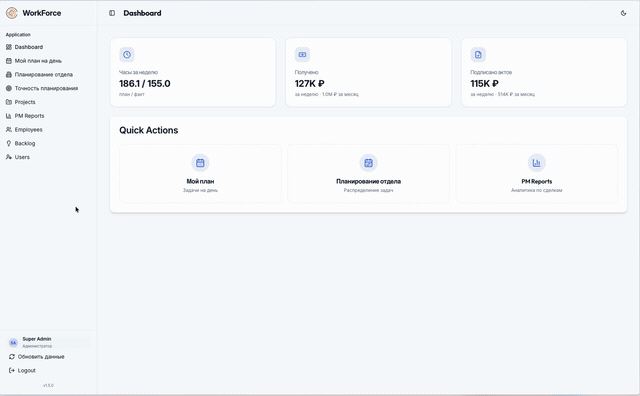Viewport: 640px width, 396px height.
Task: Click the refresh icon beside Обновить данные
Action: pyautogui.click(x=12, y=357)
